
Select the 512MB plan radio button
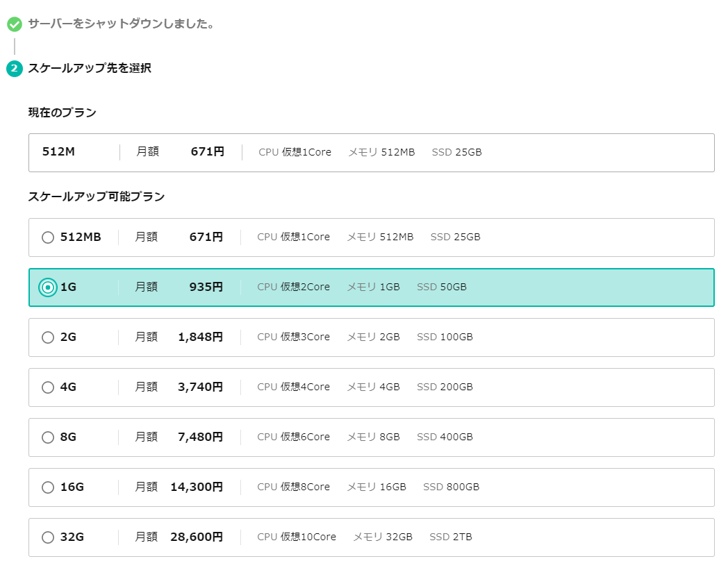pyautogui.click(x=48, y=237)
